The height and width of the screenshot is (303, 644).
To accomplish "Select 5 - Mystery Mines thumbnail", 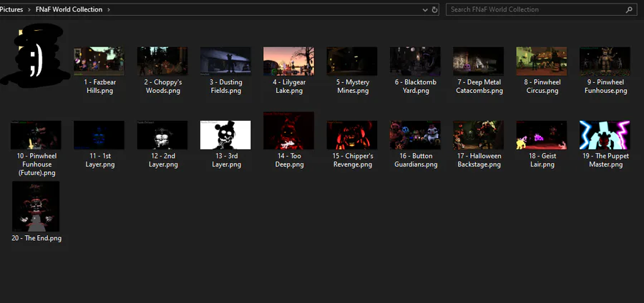I will (352, 61).
